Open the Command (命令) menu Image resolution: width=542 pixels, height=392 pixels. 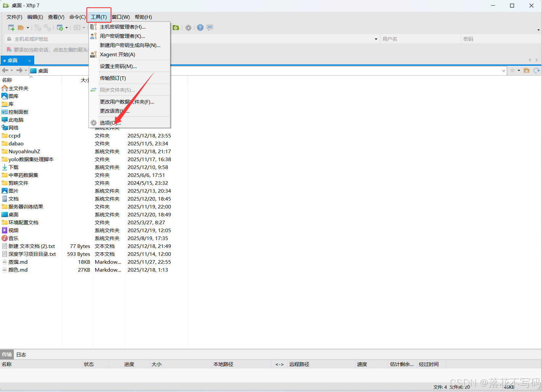point(78,17)
